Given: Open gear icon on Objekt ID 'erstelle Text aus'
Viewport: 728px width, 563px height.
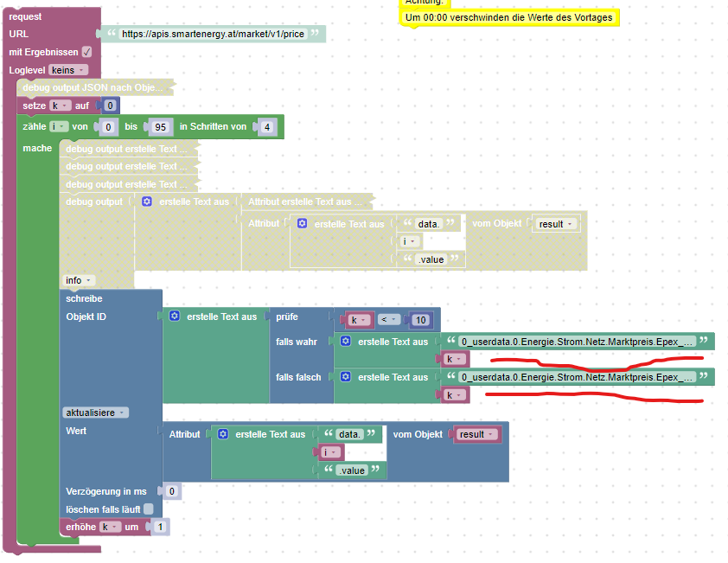Looking at the screenshot, I should point(174,317).
